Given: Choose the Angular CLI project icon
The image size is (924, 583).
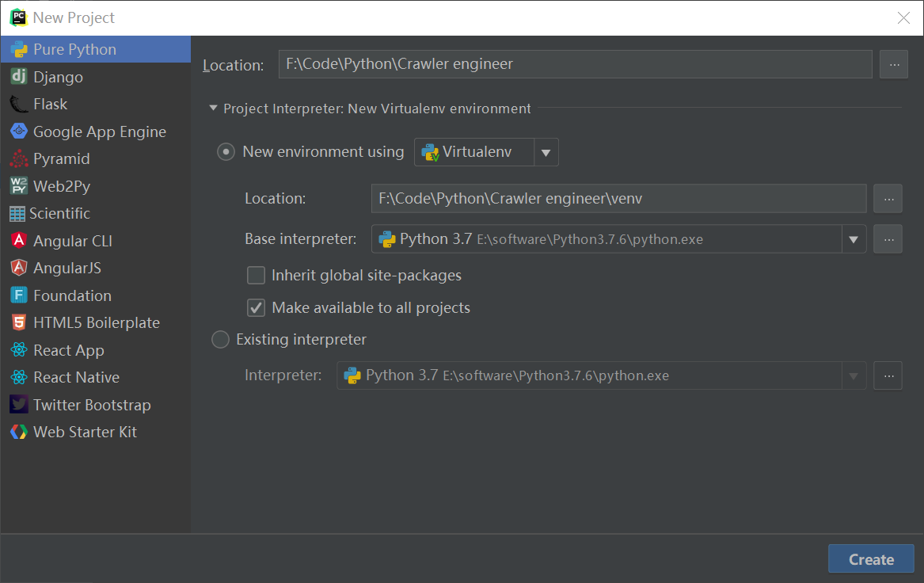Looking at the screenshot, I should coord(19,241).
